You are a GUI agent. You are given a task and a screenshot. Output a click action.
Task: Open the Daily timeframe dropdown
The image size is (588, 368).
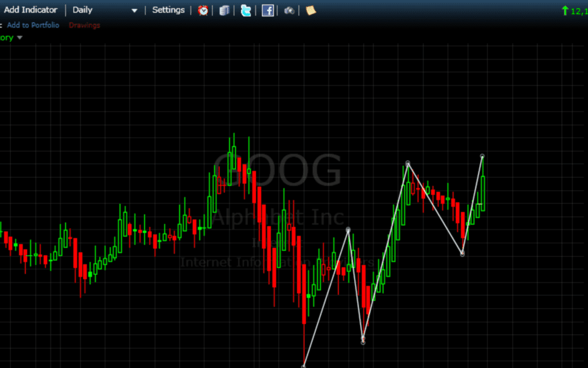[x=105, y=10]
